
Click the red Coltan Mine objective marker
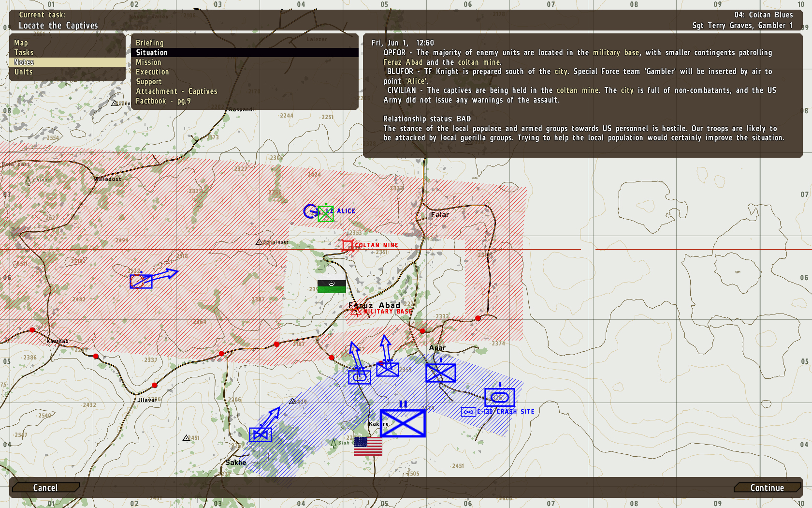pyautogui.click(x=347, y=245)
